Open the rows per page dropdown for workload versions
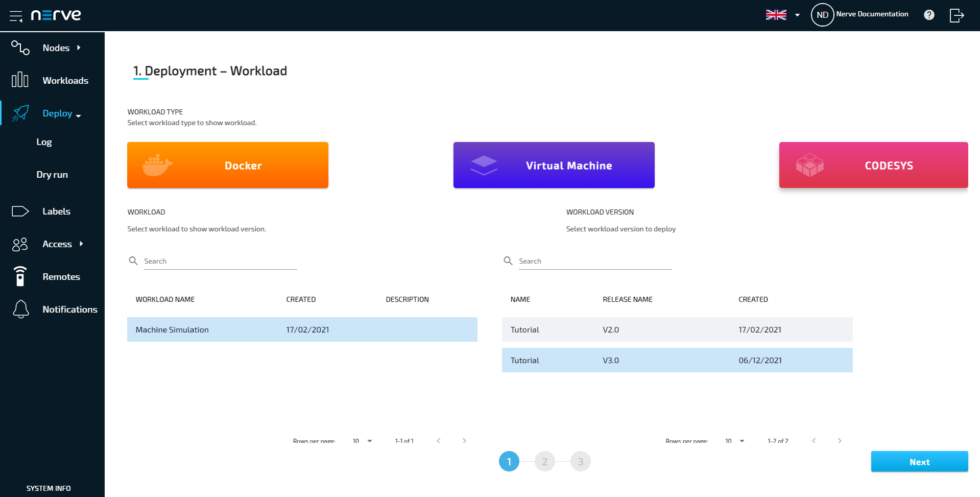 (735, 441)
